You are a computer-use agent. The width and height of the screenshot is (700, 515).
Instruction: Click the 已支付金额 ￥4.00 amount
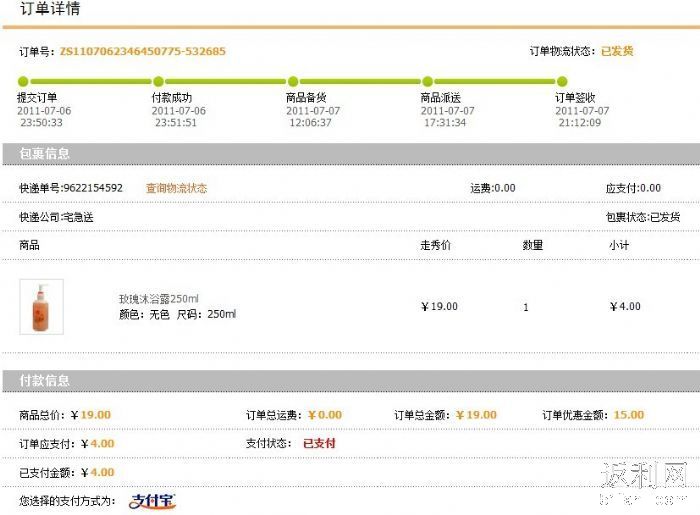(97, 473)
